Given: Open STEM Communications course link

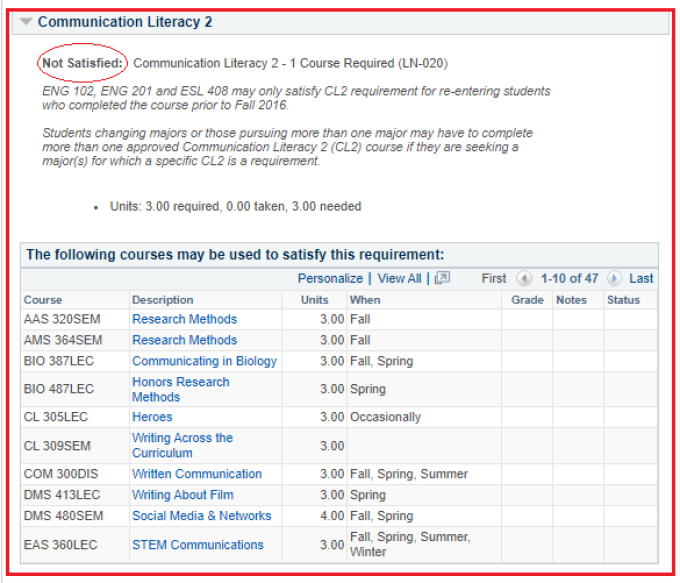Looking at the screenshot, I should pos(198,545).
